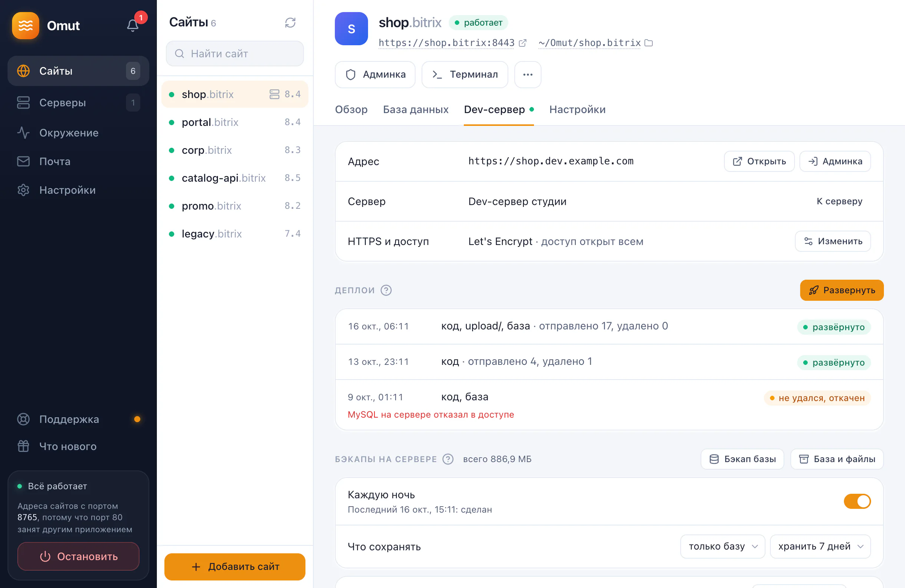Click the Развернуть deploy button
Screen dimensions: 905x588
pyautogui.click(x=842, y=290)
